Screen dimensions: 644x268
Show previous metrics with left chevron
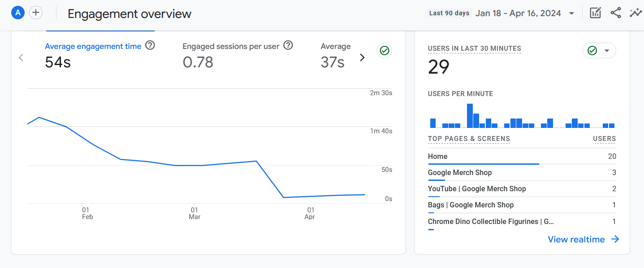point(21,57)
